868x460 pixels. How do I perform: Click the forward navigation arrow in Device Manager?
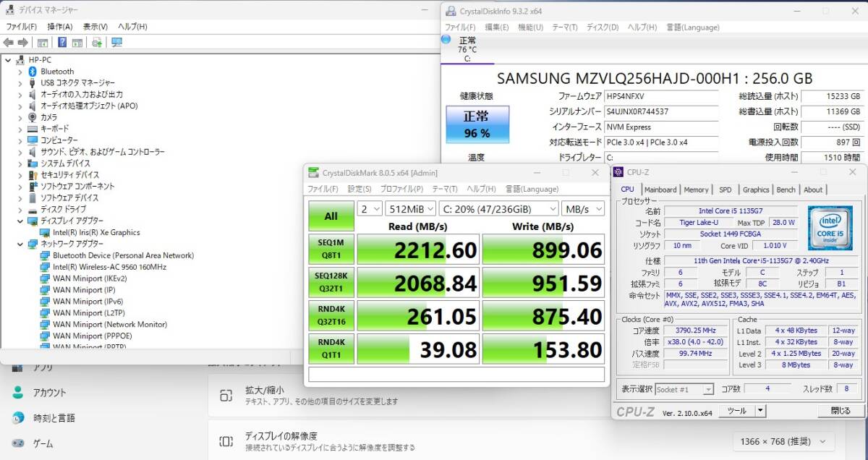23,42
